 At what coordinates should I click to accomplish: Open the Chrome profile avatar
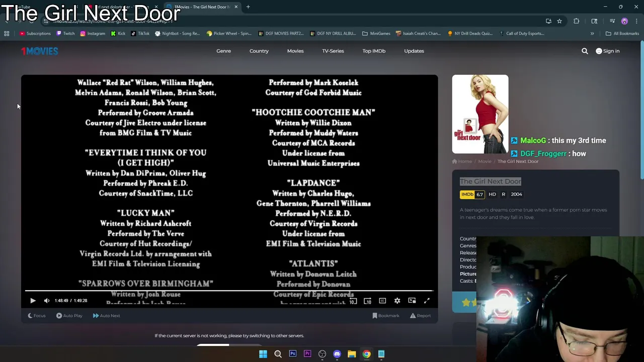click(624, 21)
